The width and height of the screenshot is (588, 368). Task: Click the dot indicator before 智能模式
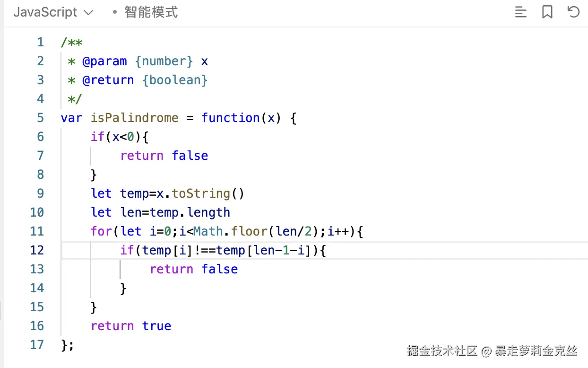[114, 13]
